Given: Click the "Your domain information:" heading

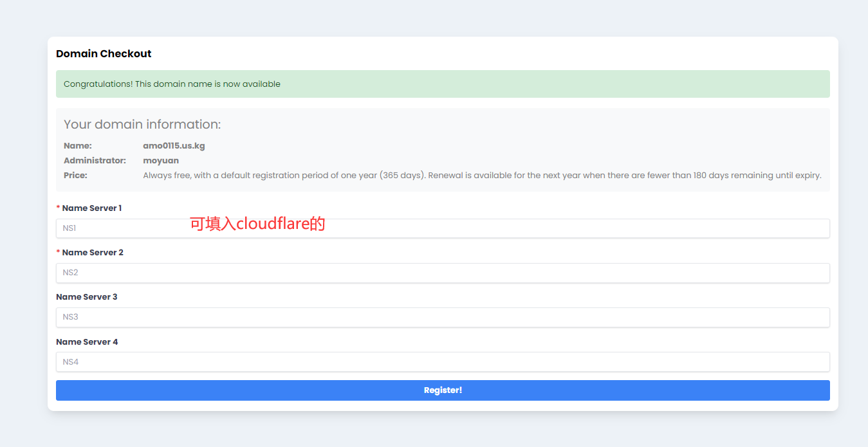Looking at the screenshot, I should click(142, 124).
